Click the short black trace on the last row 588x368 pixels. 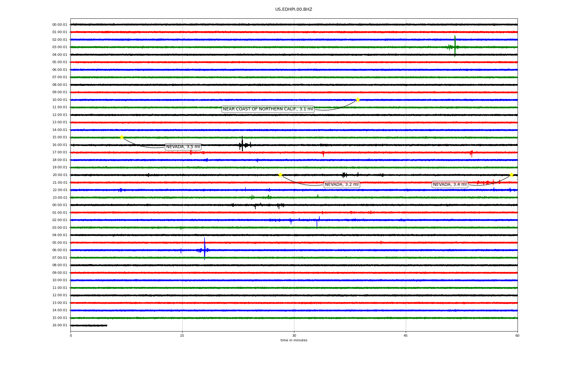[x=89, y=325]
